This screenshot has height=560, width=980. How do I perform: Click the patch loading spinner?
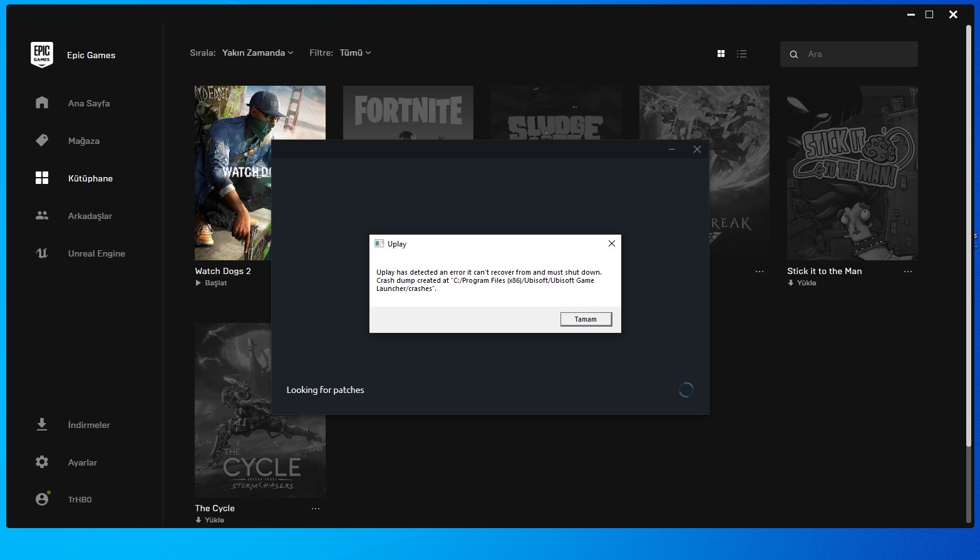coord(686,390)
